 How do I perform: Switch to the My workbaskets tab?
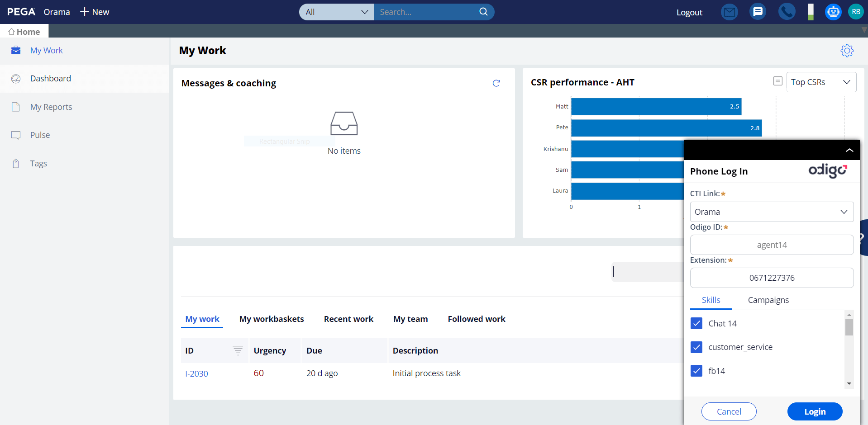[272, 319]
